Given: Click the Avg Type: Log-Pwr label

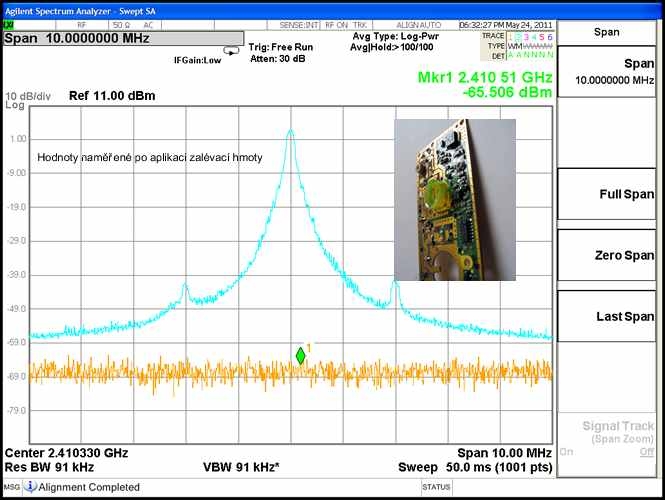Looking at the screenshot, I should (396, 36).
